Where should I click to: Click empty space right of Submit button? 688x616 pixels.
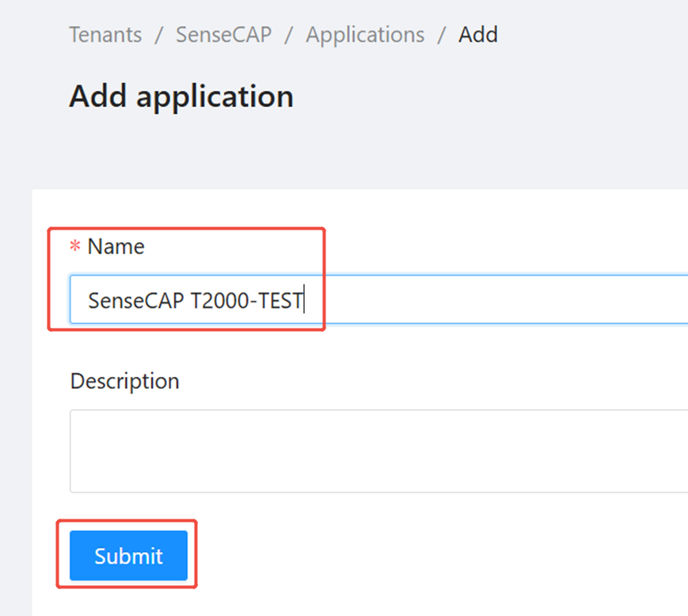435,556
